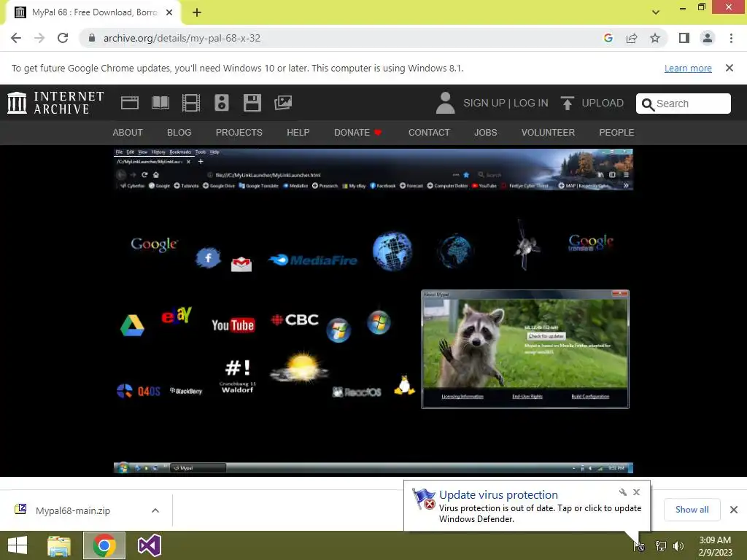This screenshot has height=560, width=747.
Task: Open the DONATE menu item
Action: (x=357, y=133)
